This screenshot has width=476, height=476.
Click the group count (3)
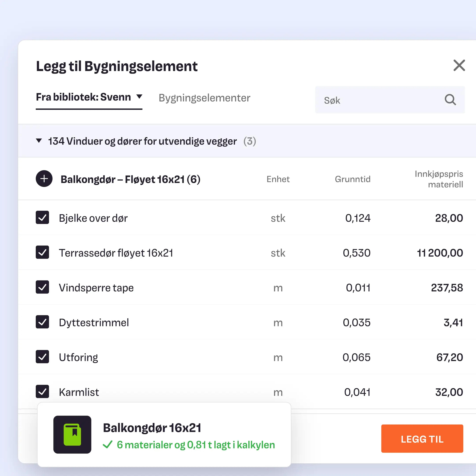250,141
